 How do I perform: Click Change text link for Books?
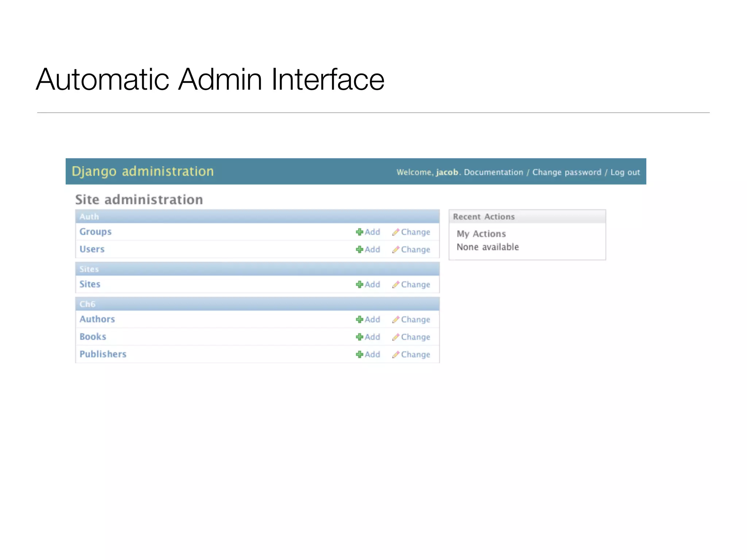[415, 337]
